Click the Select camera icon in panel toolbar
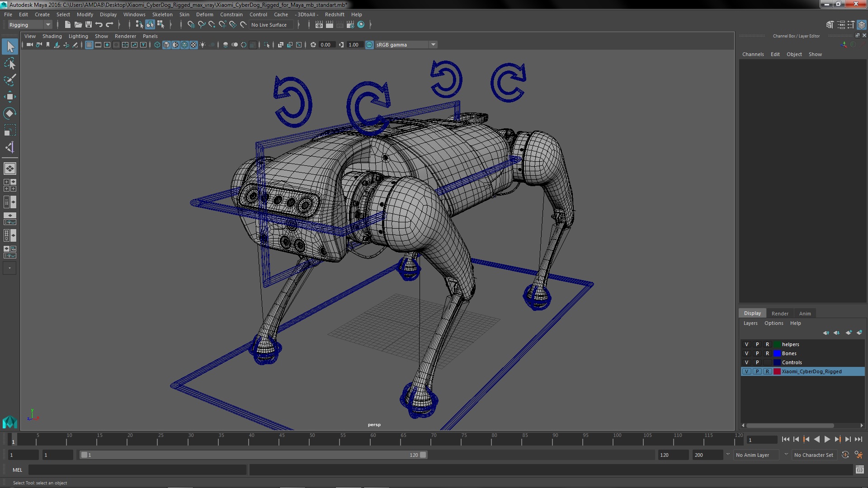The image size is (868, 488). pos(30,45)
